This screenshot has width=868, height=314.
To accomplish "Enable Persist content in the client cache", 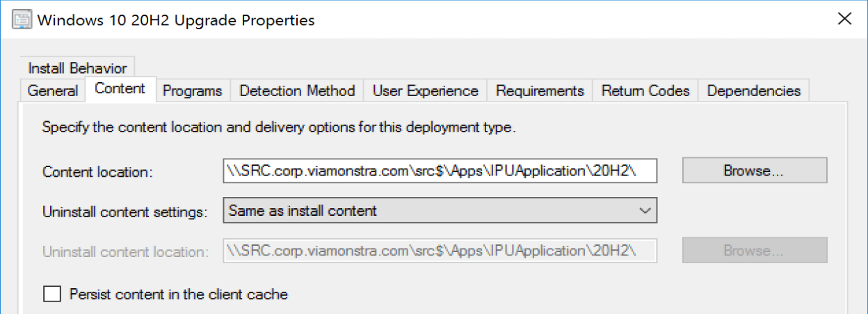I will pyautogui.click(x=52, y=294).
